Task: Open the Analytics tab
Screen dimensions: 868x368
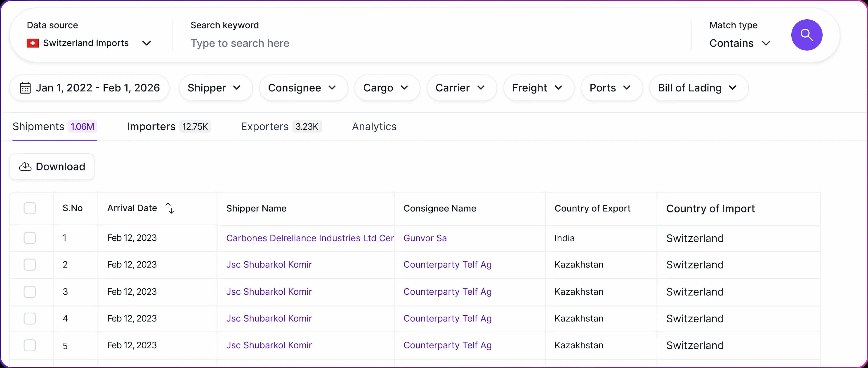Action: click(x=374, y=127)
